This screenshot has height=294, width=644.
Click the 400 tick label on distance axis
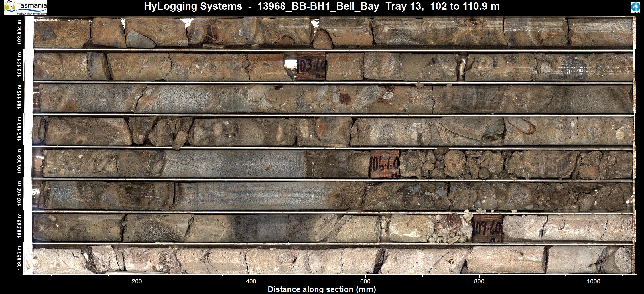coord(251,281)
